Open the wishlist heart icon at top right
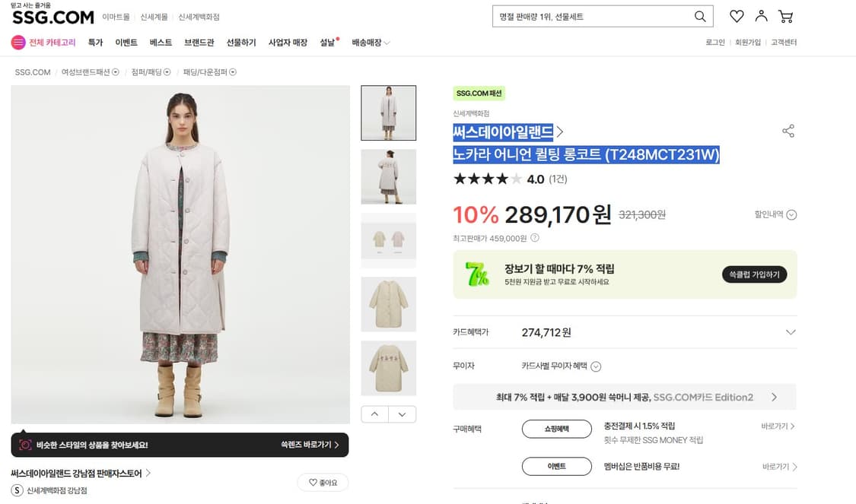This screenshot has height=504, width=856. coord(735,15)
